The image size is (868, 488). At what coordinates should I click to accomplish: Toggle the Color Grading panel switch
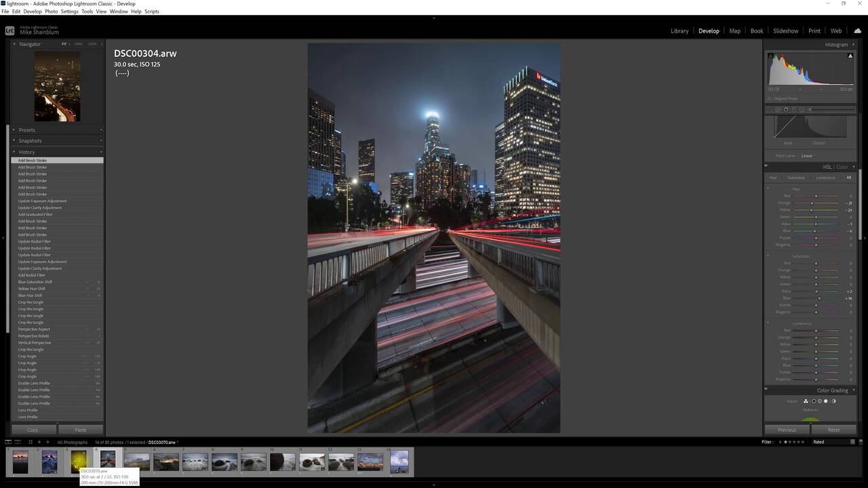[x=766, y=390]
